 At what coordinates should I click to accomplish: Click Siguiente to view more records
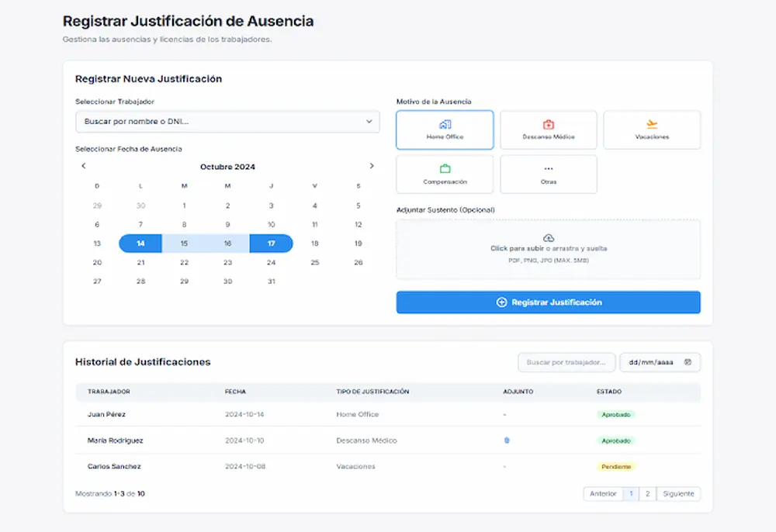click(x=678, y=494)
